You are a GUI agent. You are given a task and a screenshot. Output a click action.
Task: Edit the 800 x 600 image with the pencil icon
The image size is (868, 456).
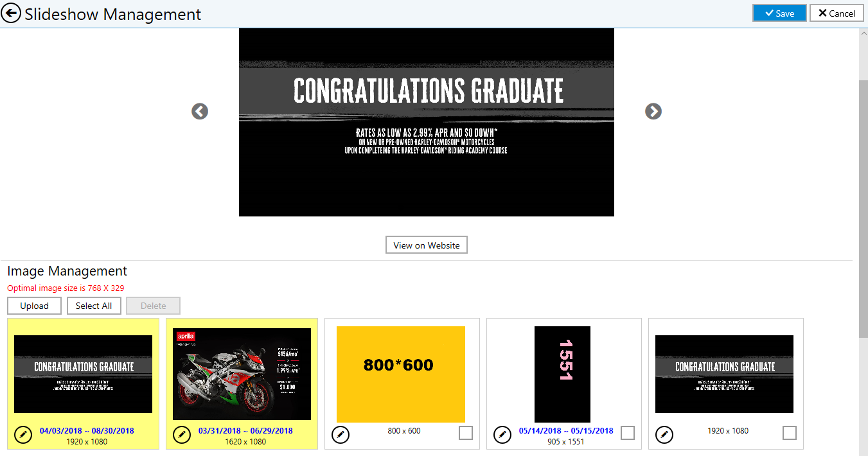coord(341,435)
